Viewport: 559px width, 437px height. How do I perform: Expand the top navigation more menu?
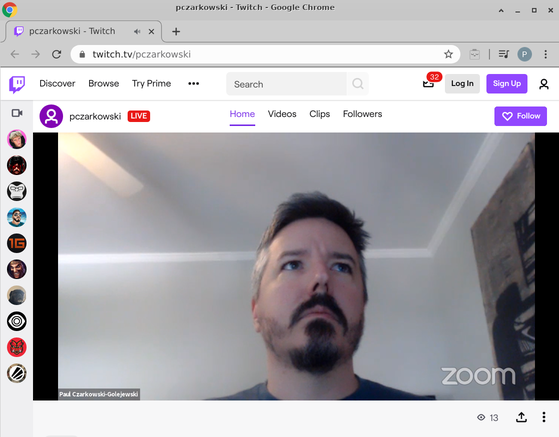tap(194, 83)
